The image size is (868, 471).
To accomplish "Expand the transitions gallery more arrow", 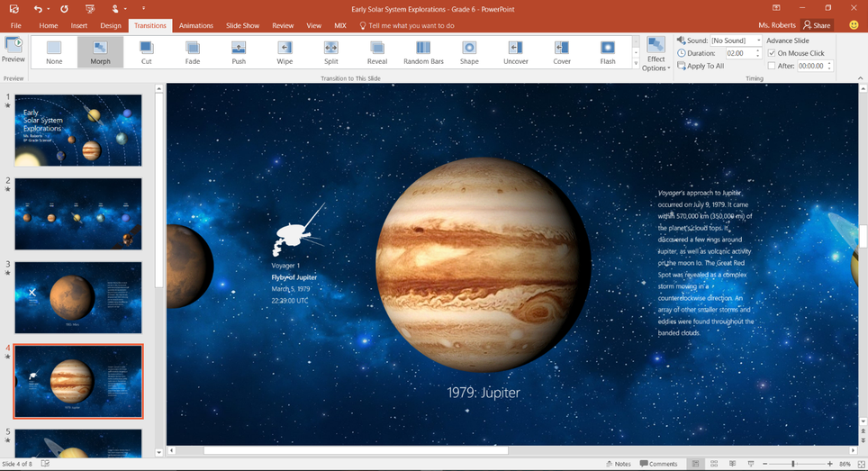I will click(636, 65).
